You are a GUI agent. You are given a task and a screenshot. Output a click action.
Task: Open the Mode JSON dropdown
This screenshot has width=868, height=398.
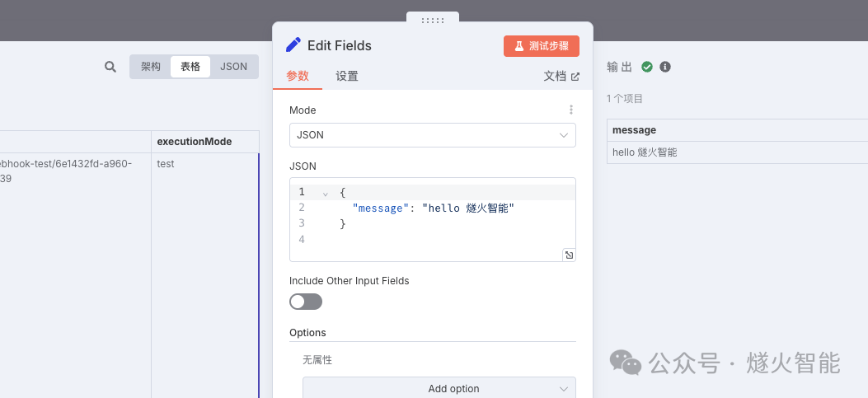pos(432,135)
